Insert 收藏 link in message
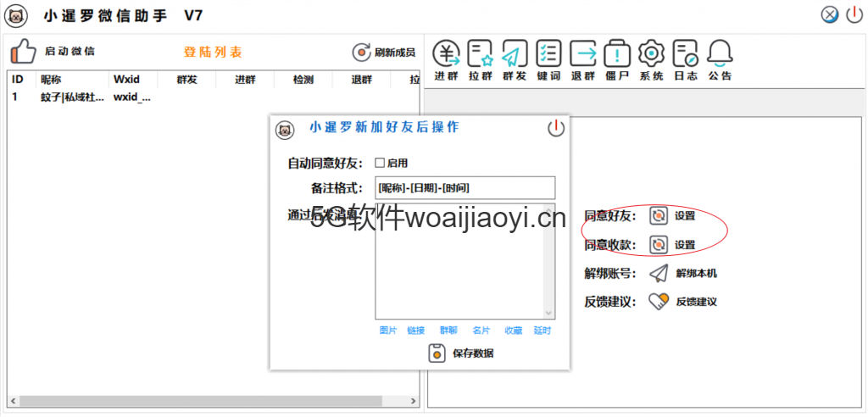The width and height of the screenshot is (868, 417). click(513, 331)
